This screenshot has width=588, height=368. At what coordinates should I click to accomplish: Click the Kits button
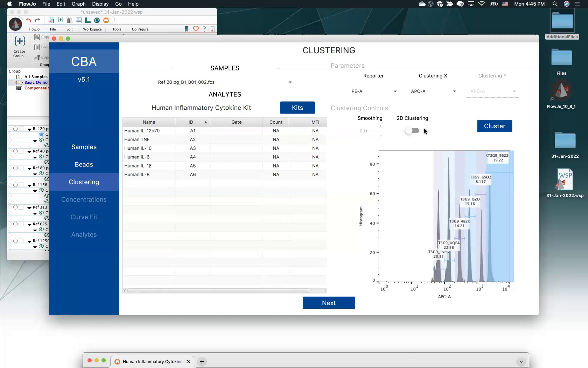[x=297, y=108]
